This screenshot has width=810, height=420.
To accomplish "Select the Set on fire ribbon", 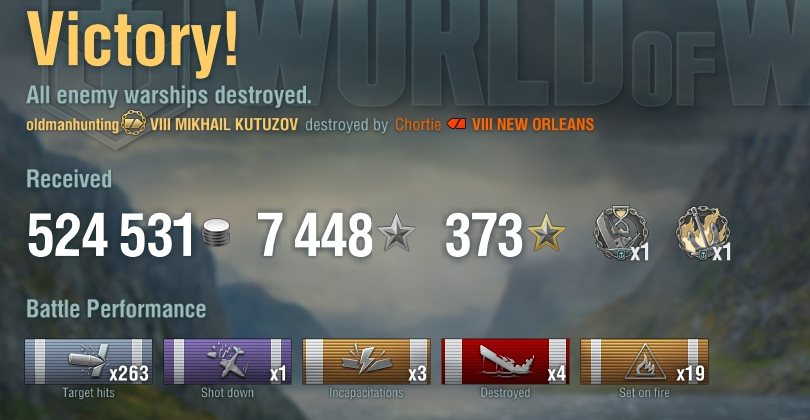I will pyautogui.click(x=644, y=361).
